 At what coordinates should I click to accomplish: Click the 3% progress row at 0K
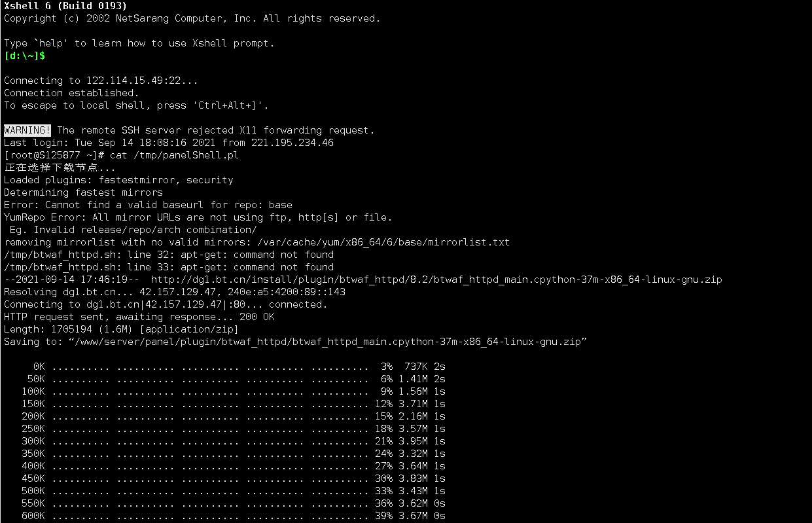239,367
